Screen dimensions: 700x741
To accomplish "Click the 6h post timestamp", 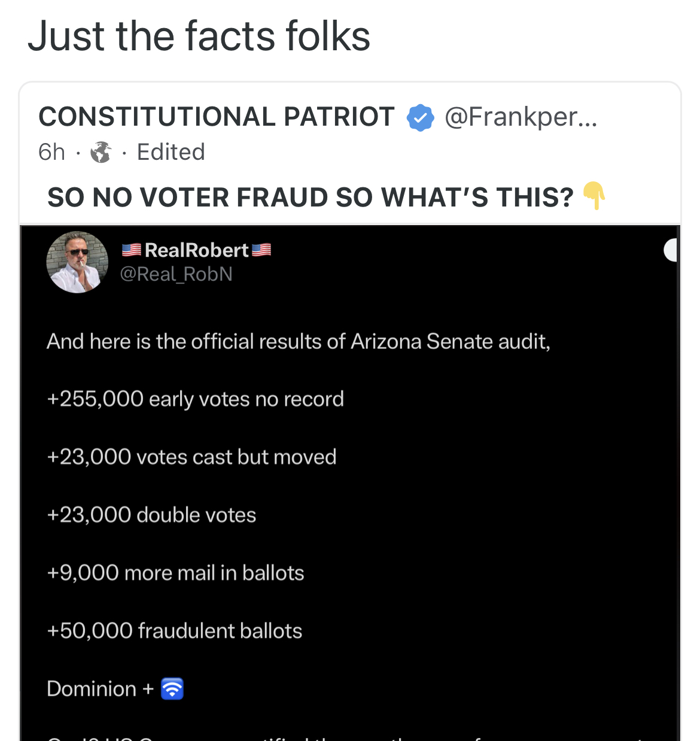I will click(x=51, y=153).
